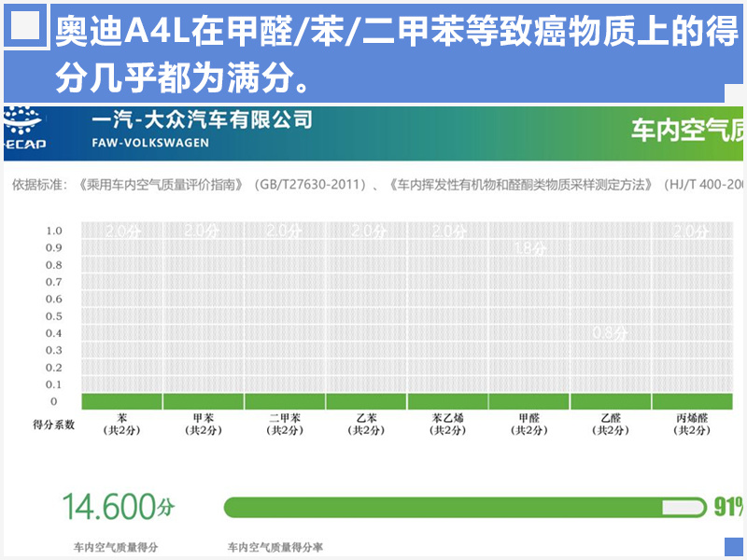Click the 91% score-rate value

(728, 507)
